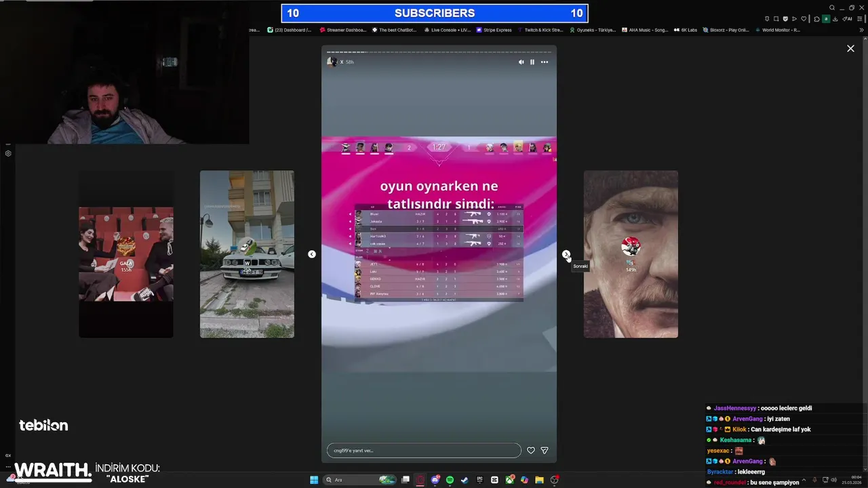This screenshot has height=488, width=868.
Task: Open the Opera GX taskbar icon
Action: click(x=420, y=480)
